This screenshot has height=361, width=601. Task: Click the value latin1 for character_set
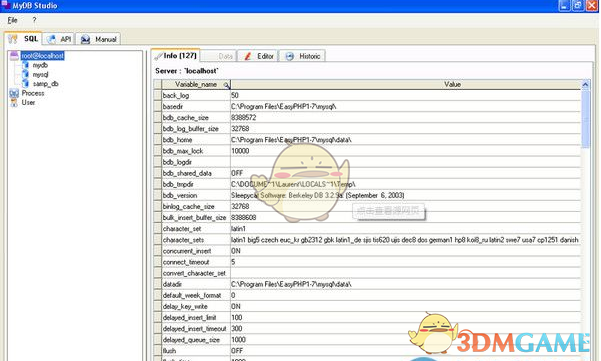tap(238, 229)
